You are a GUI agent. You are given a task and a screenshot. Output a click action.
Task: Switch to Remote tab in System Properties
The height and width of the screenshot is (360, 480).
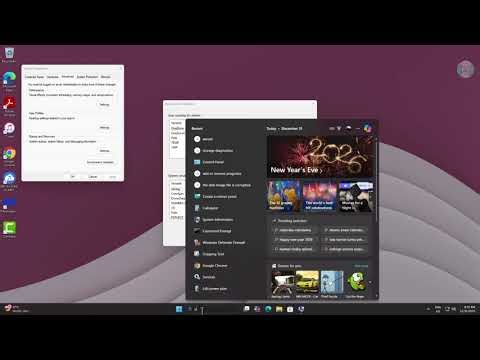(106, 77)
